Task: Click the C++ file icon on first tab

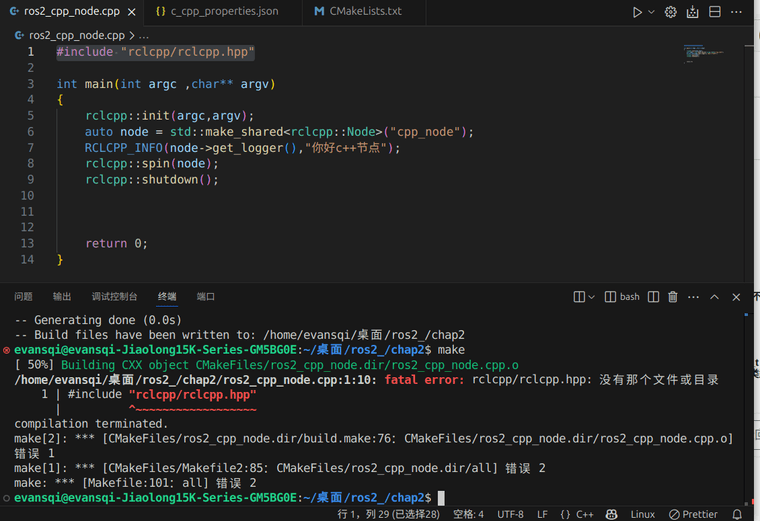Action: pos(14,12)
